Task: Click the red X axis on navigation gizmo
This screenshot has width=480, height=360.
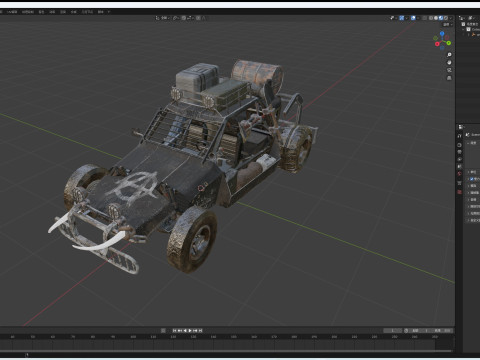Action: pos(437,44)
